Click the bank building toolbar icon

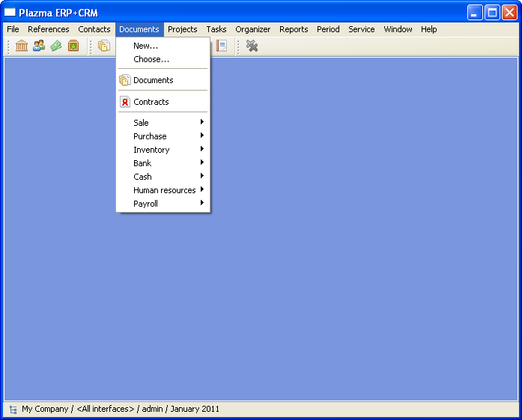[x=22, y=46]
